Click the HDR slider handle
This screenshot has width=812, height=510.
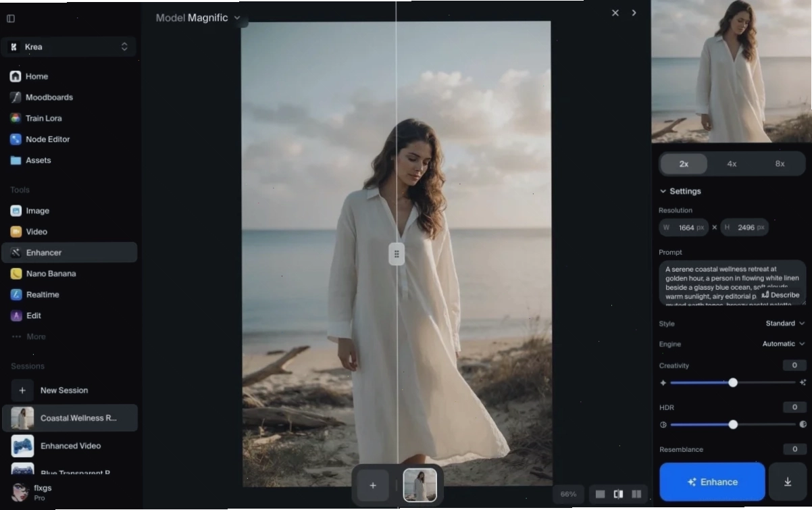pos(733,424)
